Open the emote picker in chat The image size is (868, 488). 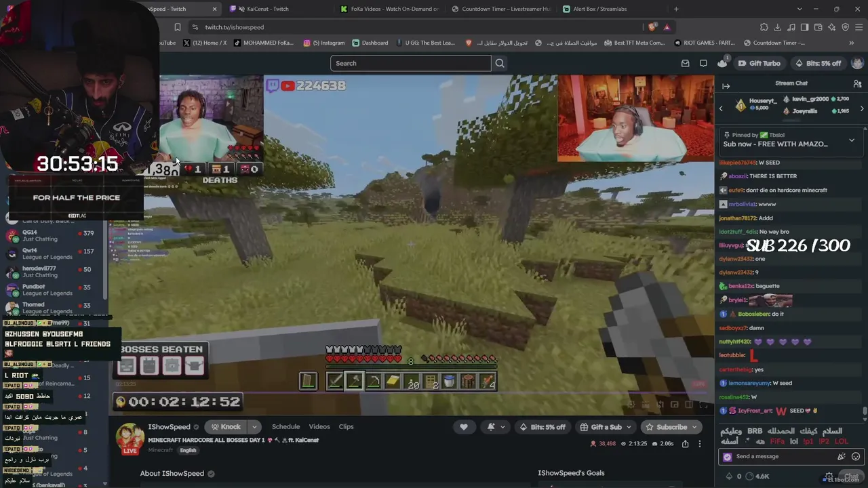pyautogui.click(x=856, y=456)
